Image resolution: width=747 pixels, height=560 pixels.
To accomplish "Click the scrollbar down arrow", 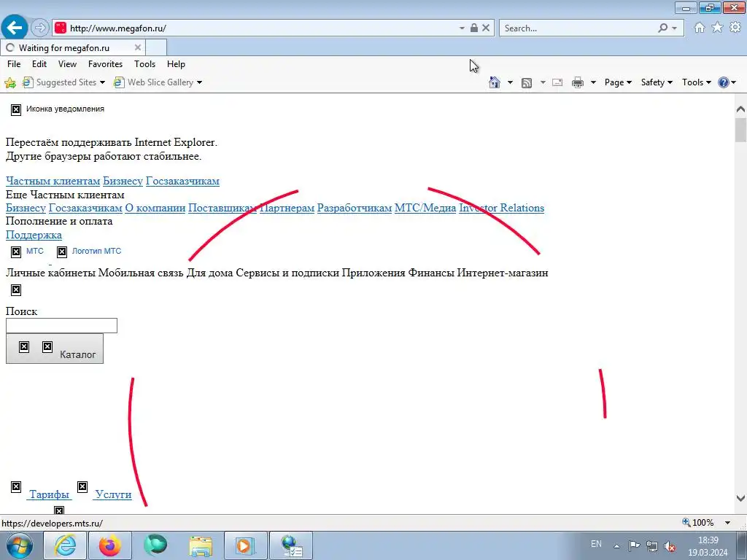I will 740,498.
